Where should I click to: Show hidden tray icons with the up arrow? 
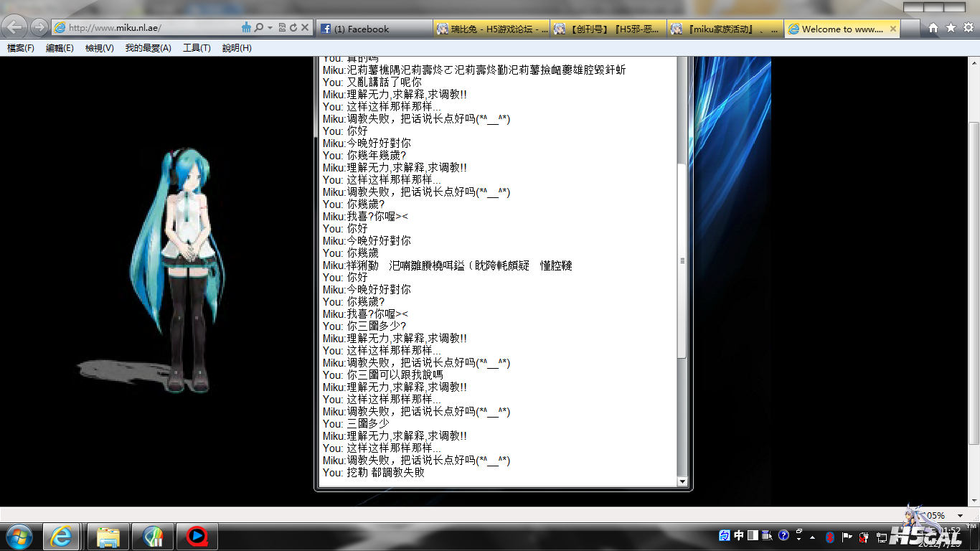[x=813, y=537]
